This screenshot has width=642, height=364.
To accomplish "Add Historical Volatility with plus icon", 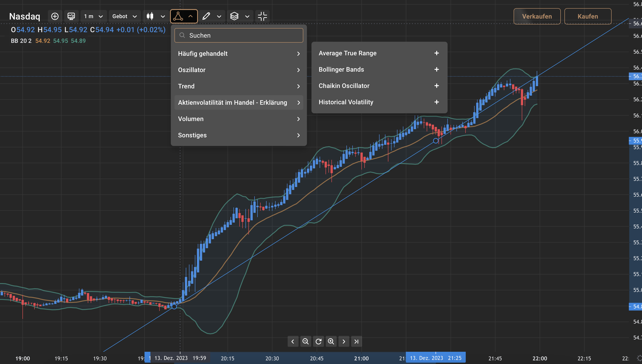I will [x=437, y=102].
